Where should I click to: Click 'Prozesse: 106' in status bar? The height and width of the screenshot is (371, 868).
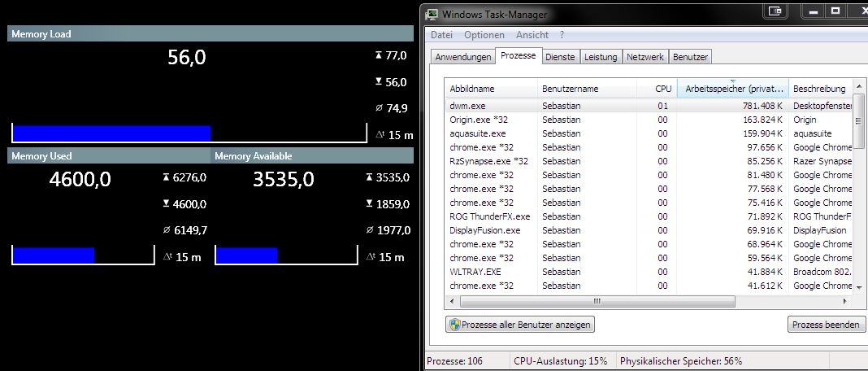pos(454,361)
